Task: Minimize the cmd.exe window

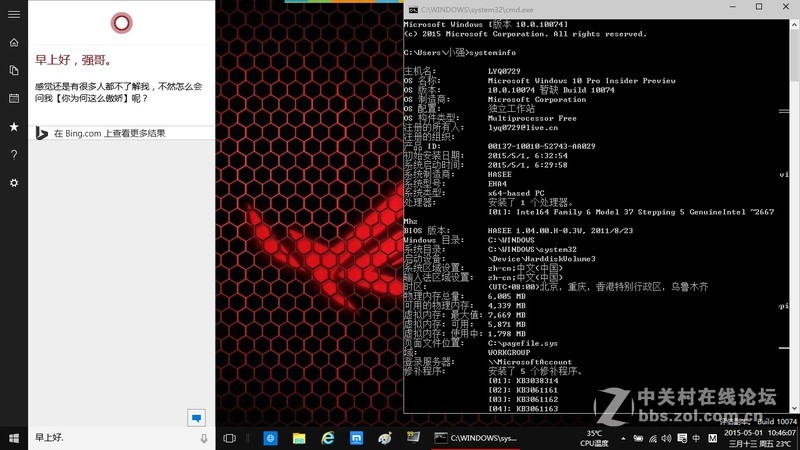Action: (x=733, y=7)
